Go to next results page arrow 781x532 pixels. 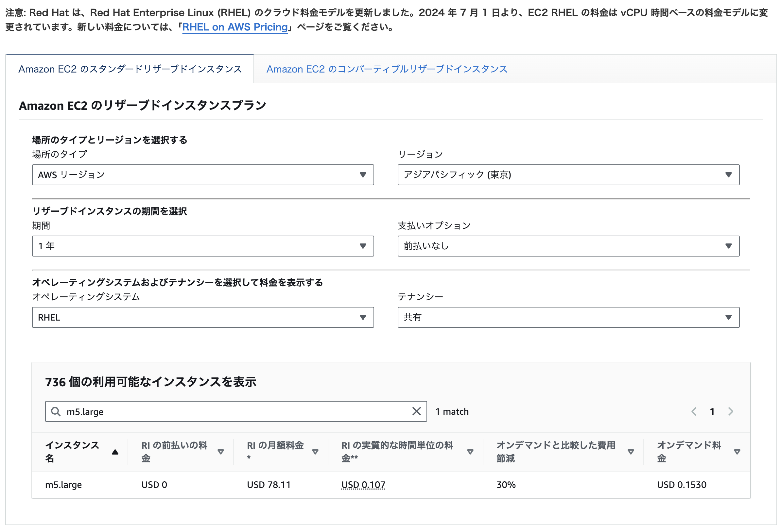[x=731, y=411]
